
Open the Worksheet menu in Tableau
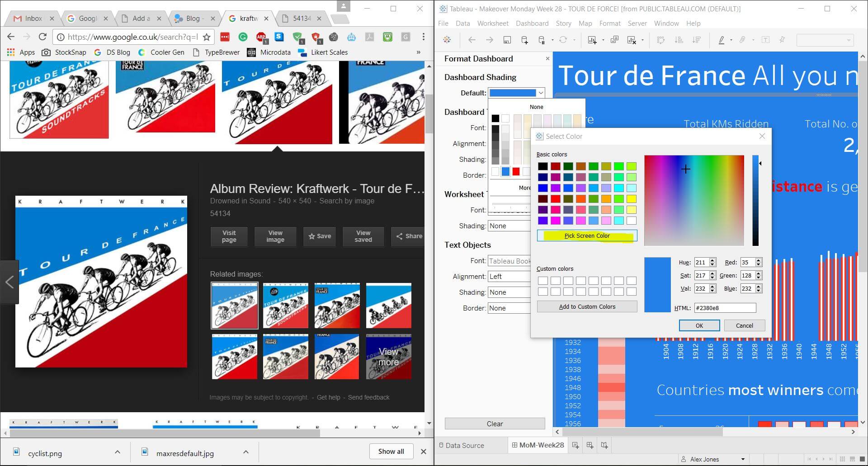(493, 24)
